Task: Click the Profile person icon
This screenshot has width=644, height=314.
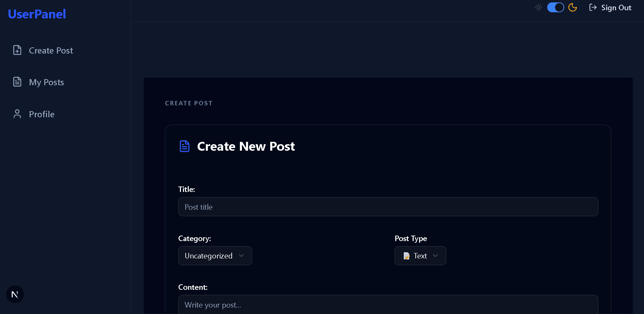Action: click(x=17, y=114)
